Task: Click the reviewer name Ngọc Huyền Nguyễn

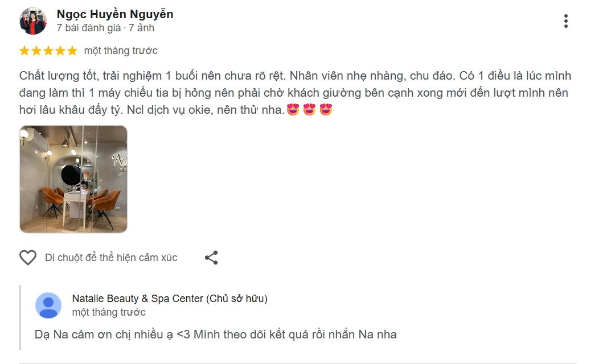Action: (114, 14)
